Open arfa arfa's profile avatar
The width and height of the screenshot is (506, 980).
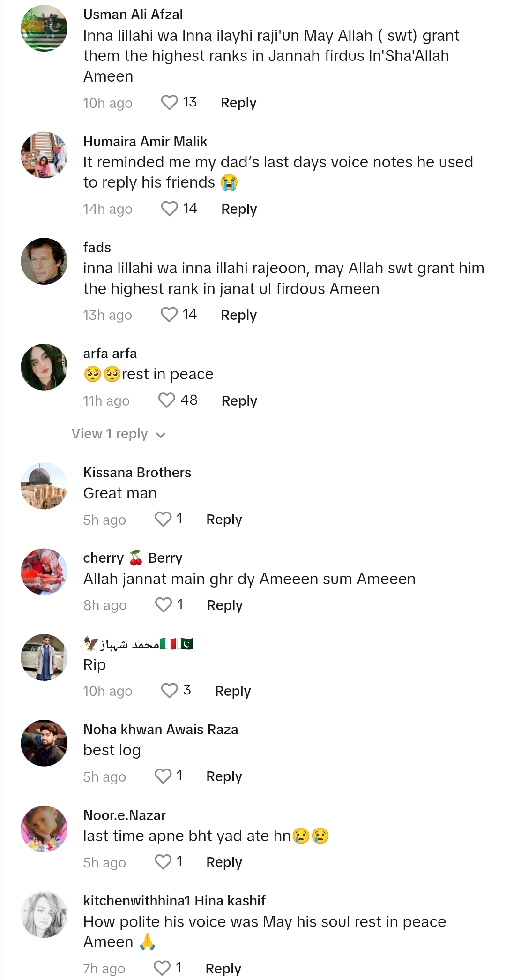(44, 367)
